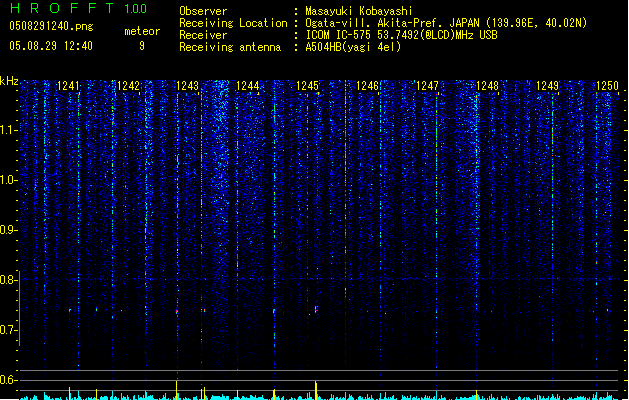629x400 pixels.
Task: Click the kHz axis unit label
Action: click(9, 81)
